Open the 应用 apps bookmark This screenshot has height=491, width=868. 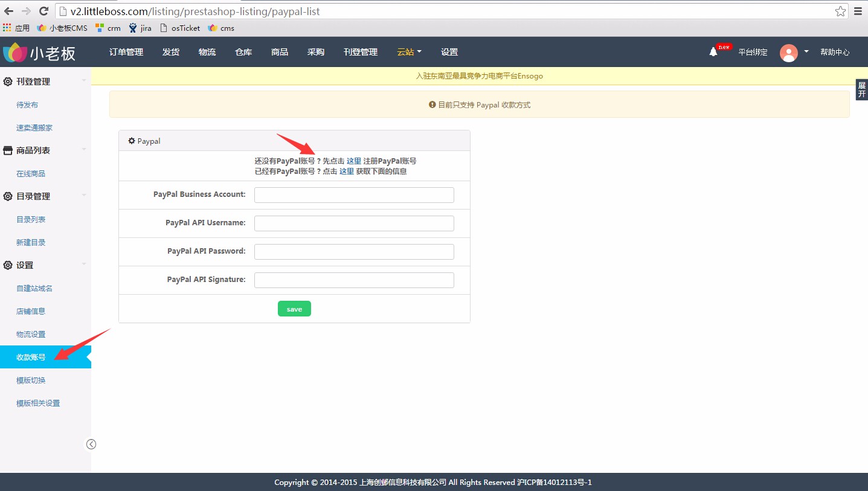16,28
